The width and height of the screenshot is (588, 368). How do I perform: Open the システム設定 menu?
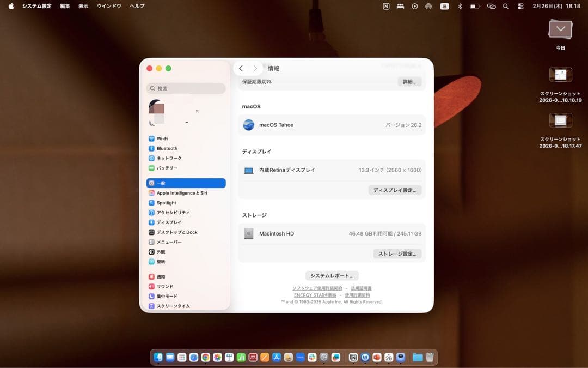click(37, 6)
